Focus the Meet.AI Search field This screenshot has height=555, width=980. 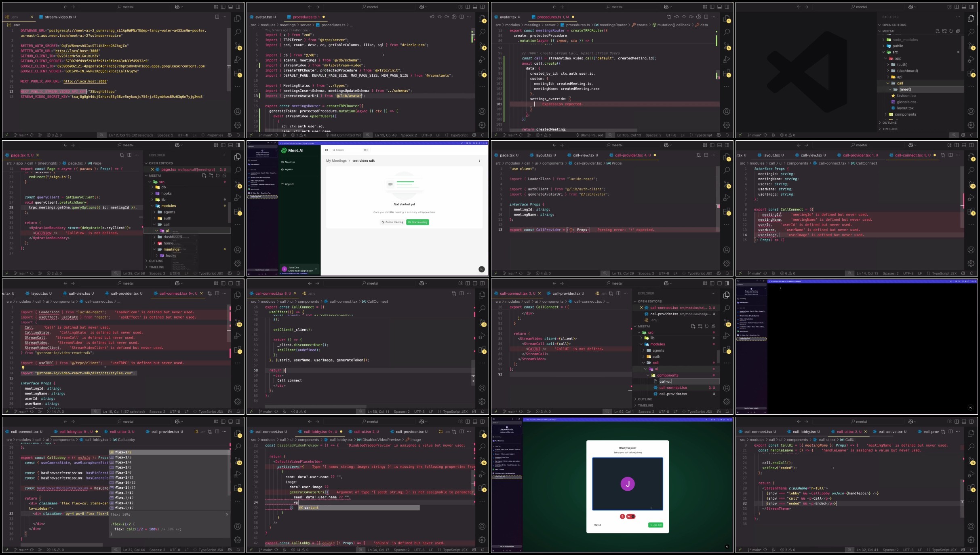(x=351, y=150)
